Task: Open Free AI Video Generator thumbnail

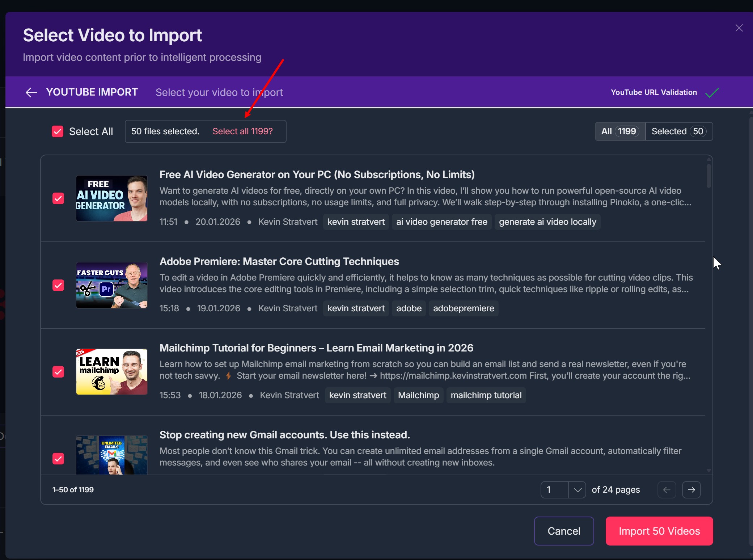Action: point(112,198)
